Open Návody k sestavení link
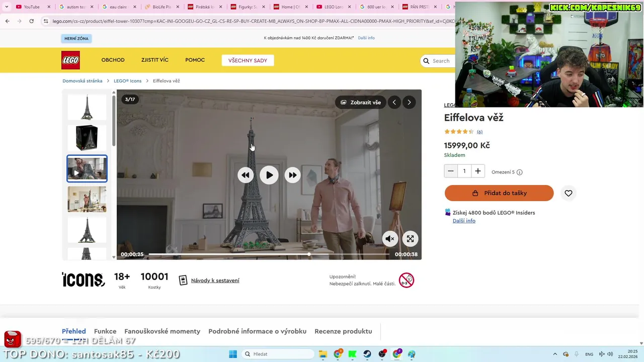 (x=215, y=281)
